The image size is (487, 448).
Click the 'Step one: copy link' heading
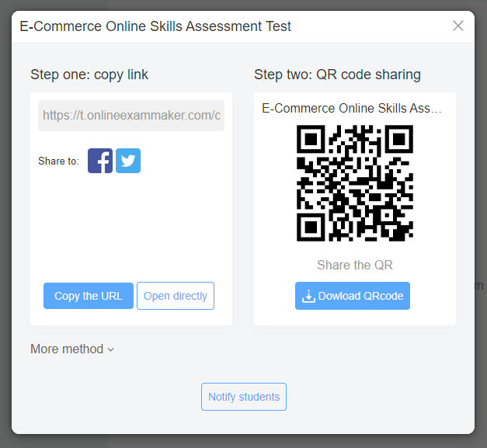coord(89,75)
